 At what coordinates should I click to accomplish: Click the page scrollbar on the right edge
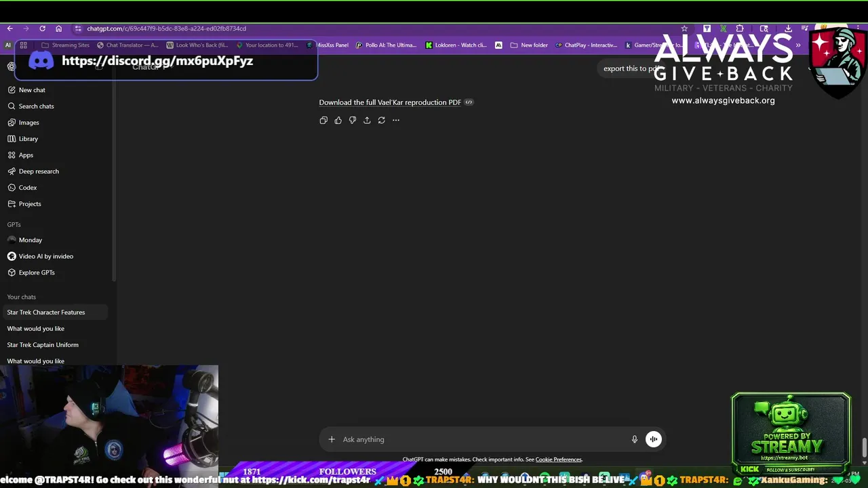click(865, 447)
